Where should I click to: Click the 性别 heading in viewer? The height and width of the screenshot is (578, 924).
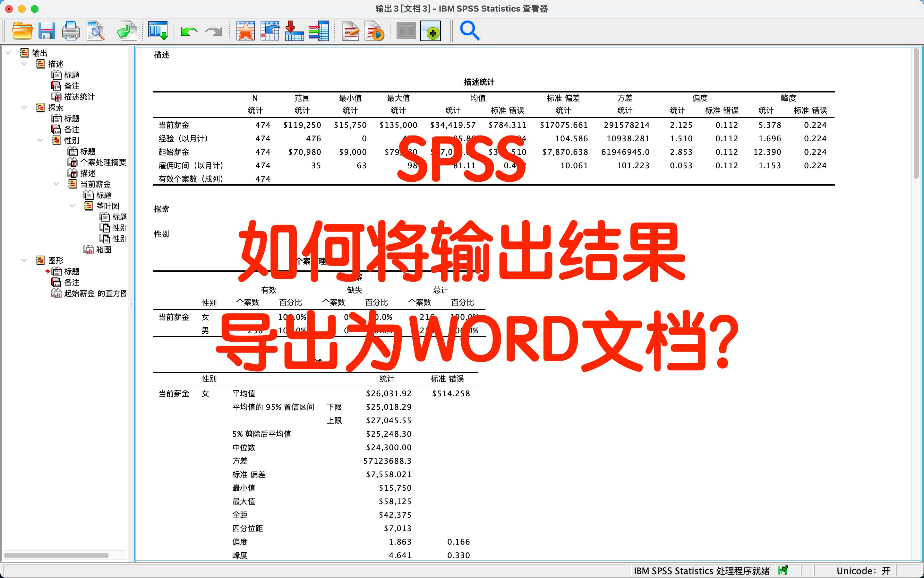pyautogui.click(x=161, y=233)
